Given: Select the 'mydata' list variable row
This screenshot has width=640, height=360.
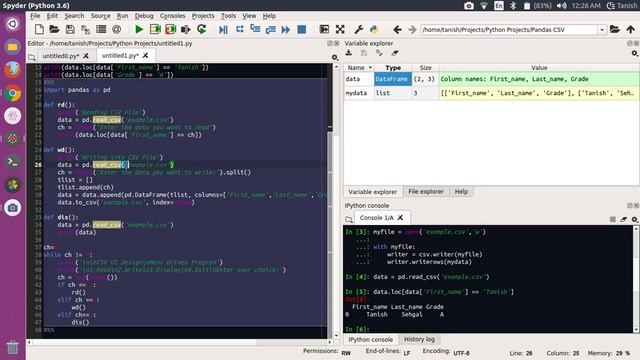Looking at the screenshot, I should click(491, 93).
